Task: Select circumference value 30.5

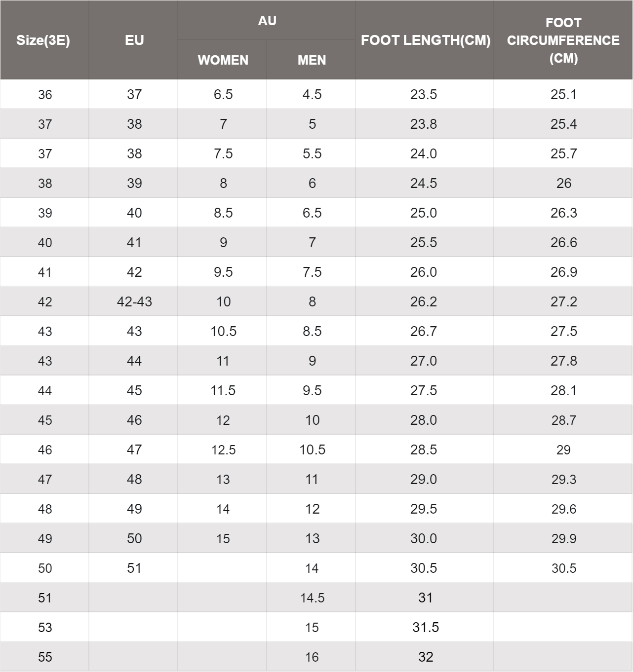Action: (x=564, y=568)
